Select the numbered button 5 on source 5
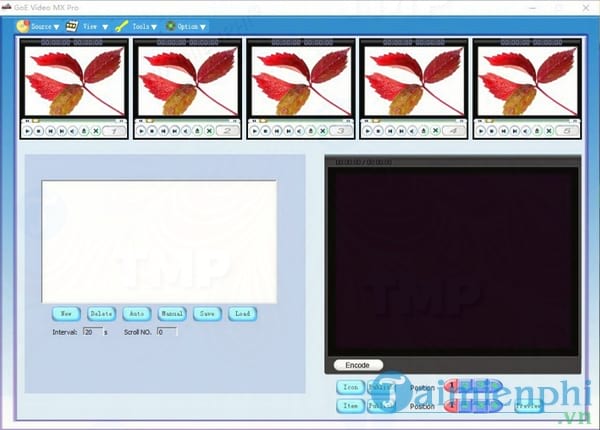This screenshot has width=600, height=430. 567,131
